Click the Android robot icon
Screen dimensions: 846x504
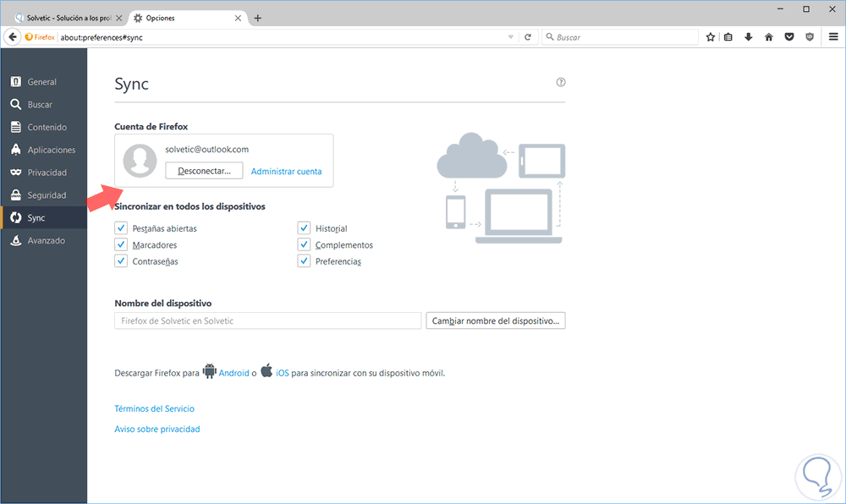[x=209, y=371]
